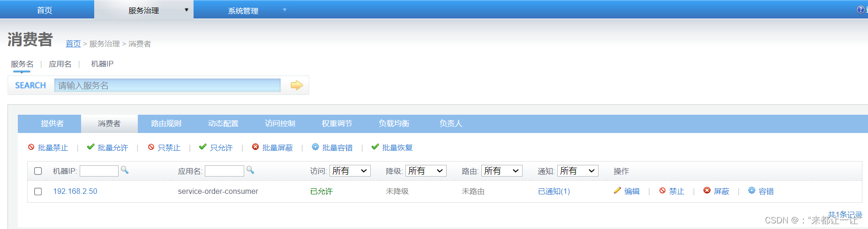
Task: Click the 批量屏蔽 red cross icon
Action: pos(255,147)
